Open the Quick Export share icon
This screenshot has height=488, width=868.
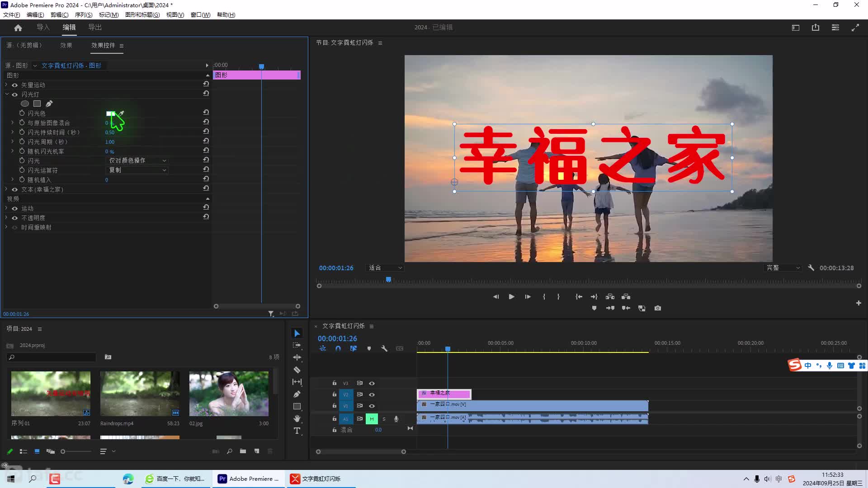coord(816,28)
